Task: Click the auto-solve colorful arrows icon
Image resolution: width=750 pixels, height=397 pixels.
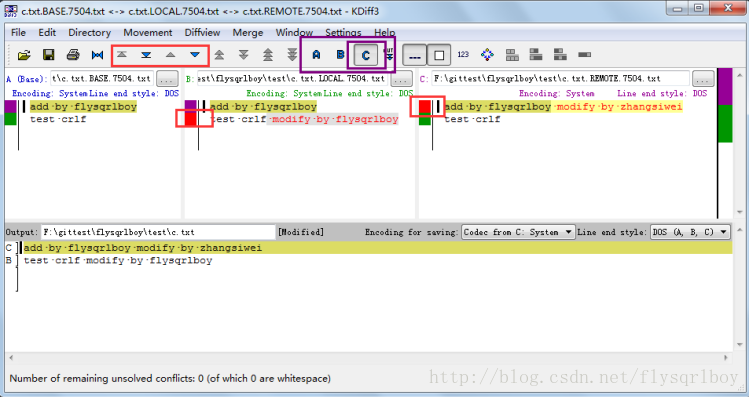Action: point(487,55)
